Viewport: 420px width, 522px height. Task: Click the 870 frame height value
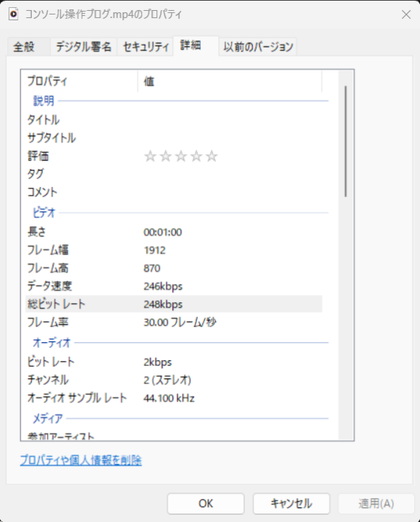point(152,268)
